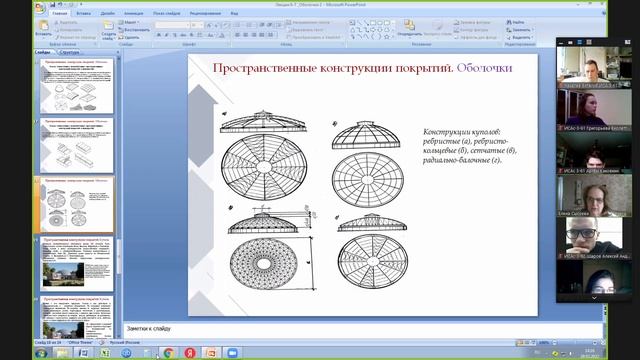Click the Найти find button
640x360 pixels.
pyautogui.click(x=516, y=22)
